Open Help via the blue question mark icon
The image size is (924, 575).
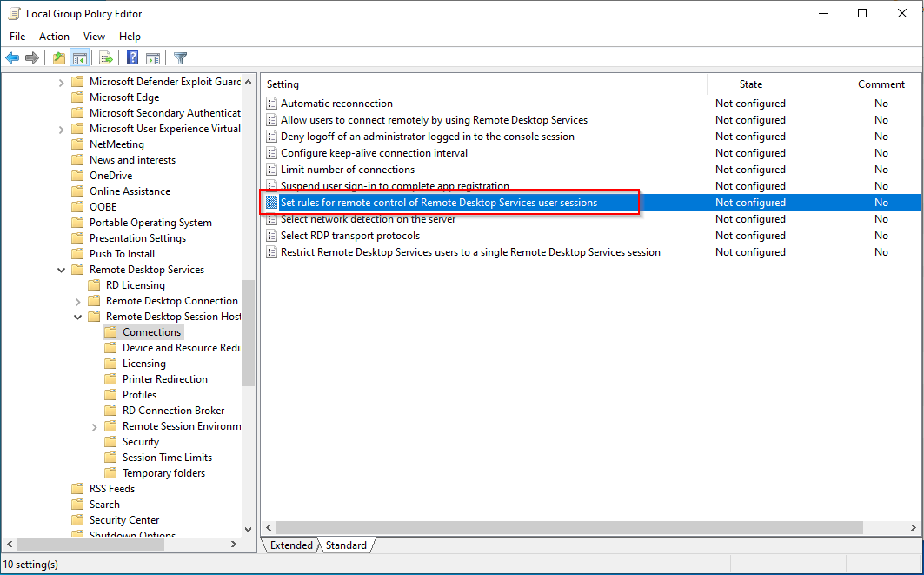132,58
